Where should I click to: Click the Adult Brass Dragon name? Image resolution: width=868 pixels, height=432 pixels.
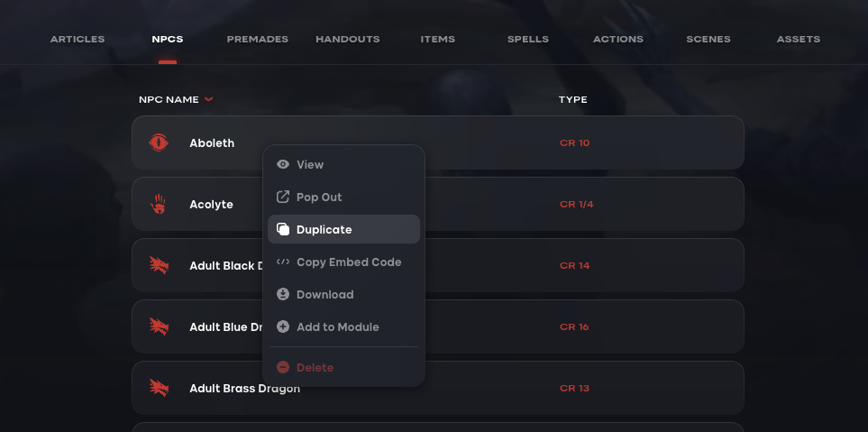coord(244,389)
